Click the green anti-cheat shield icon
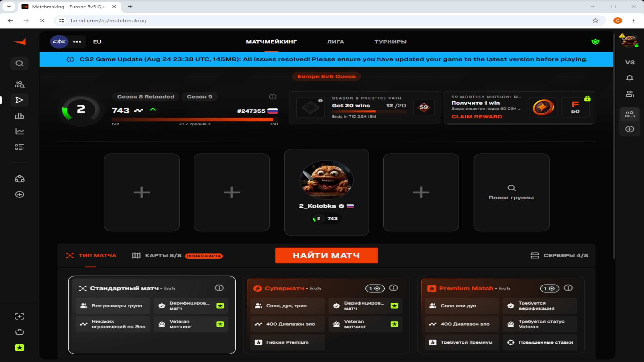Image resolution: width=644 pixels, height=362 pixels. pyautogui.click(x=595, y=42)
